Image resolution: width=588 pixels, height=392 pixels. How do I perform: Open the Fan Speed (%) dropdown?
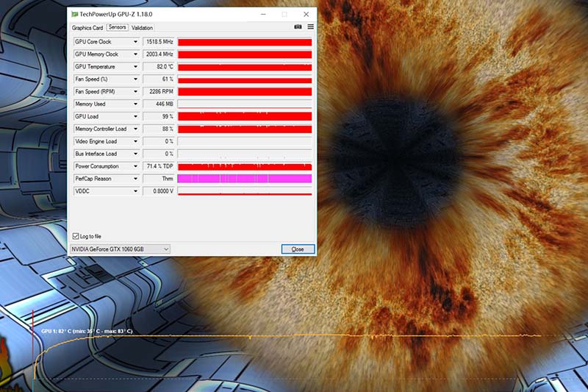pos(135,79)
